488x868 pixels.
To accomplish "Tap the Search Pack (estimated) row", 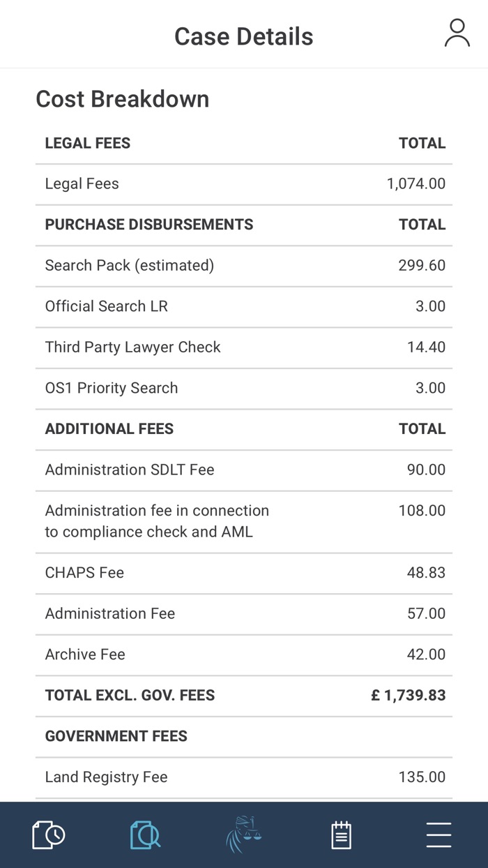I will tap(244, 266).
